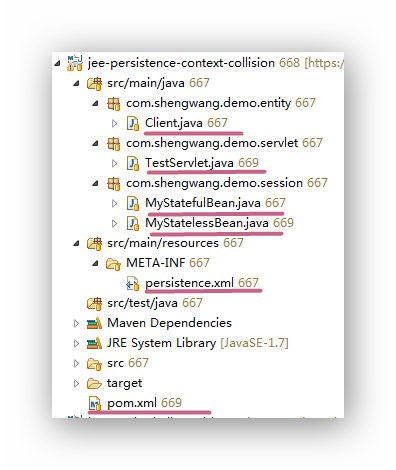
Task: Click the JRE System Library icon
Action: [94, 343]
